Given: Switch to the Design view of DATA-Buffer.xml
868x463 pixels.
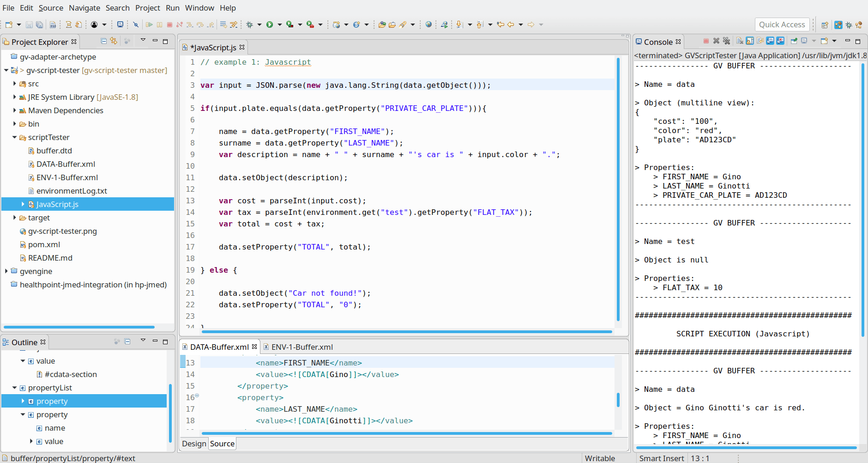Looking at the screenshot, I should click(x=194, y=443).
